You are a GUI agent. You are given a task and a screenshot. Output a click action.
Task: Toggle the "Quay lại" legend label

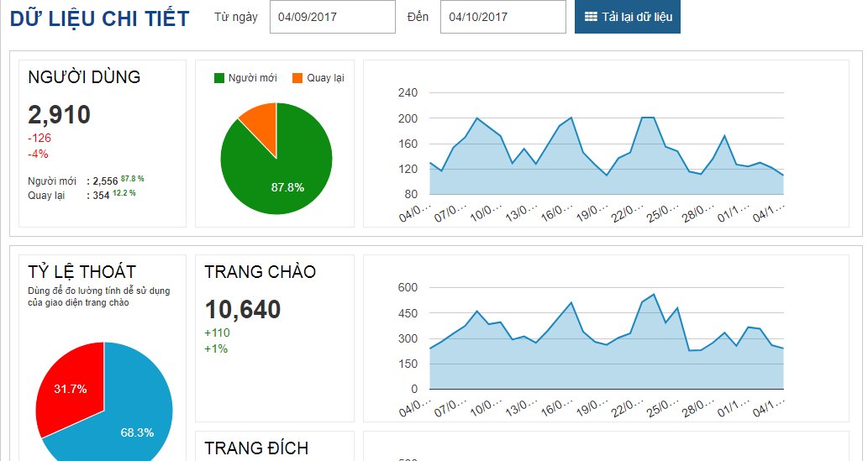click(x=324, y=78)
